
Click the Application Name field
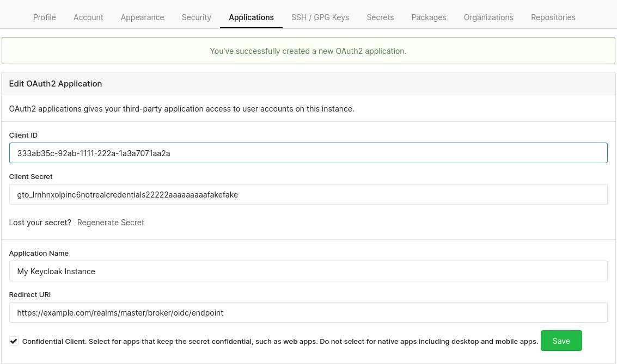308,271
